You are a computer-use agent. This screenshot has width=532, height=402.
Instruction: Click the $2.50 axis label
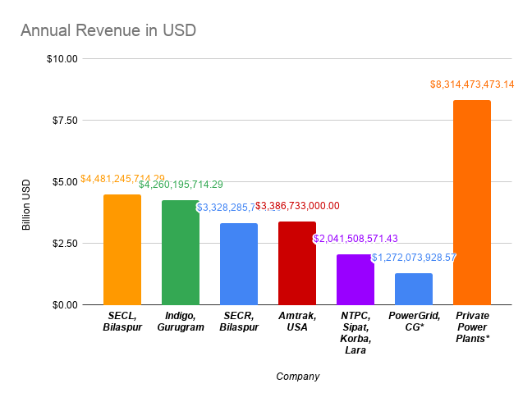[x=65, y=244]
